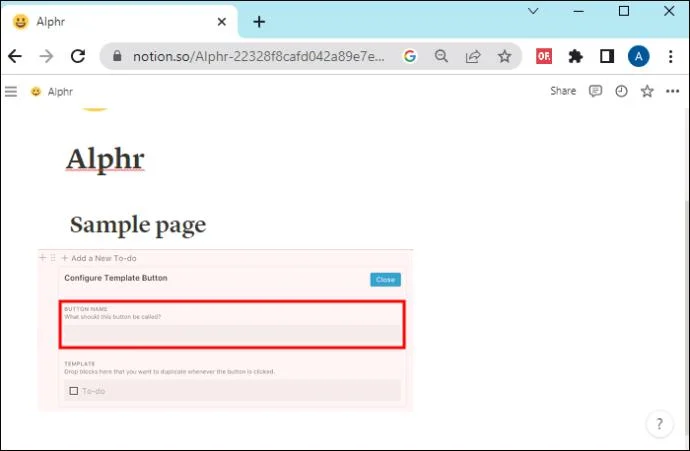Click plus icon to add a block
The height and width of the screenshot is (451, 690).
pyautogui.click(x=43, y=258)
